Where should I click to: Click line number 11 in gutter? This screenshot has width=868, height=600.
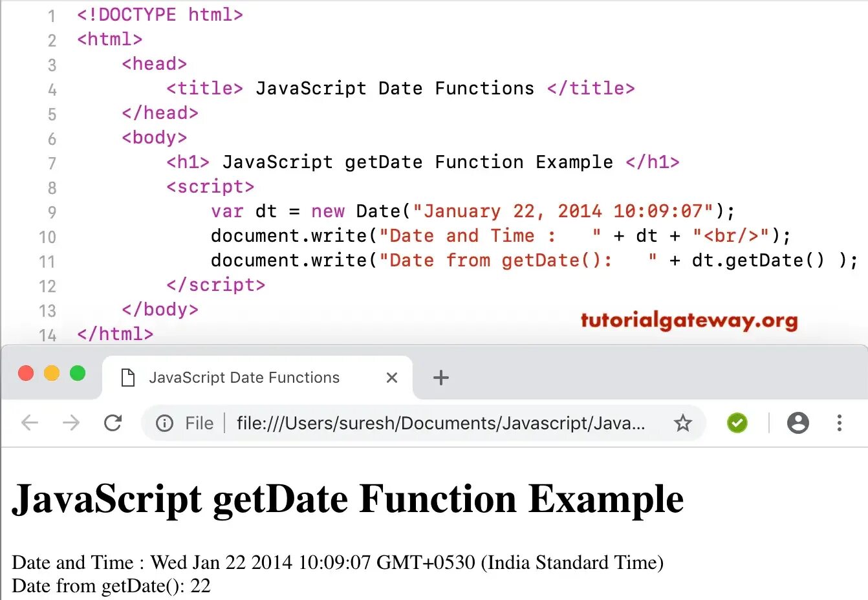coord(47,262)
